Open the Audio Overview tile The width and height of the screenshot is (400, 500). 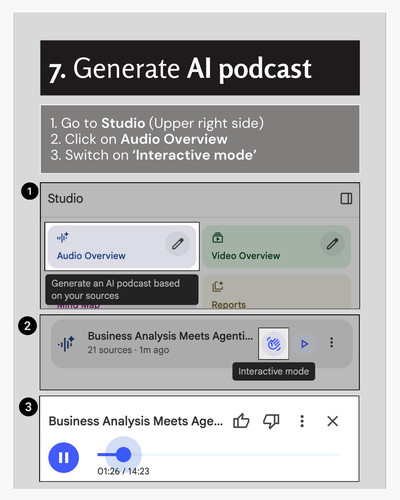tap(122, 246)
